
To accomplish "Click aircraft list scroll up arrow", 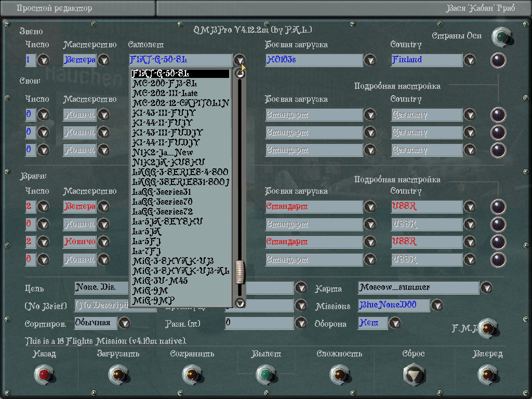I will coord(240,73).
